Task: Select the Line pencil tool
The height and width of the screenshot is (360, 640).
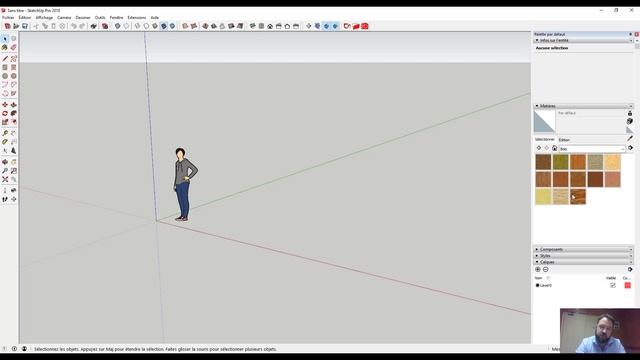Action: tap(5, 59)
